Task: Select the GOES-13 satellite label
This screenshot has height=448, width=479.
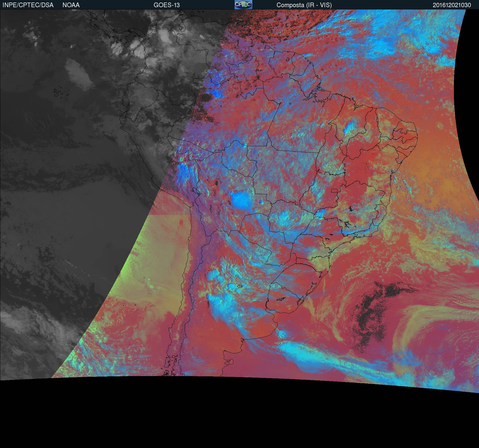Action: point(166,5)
